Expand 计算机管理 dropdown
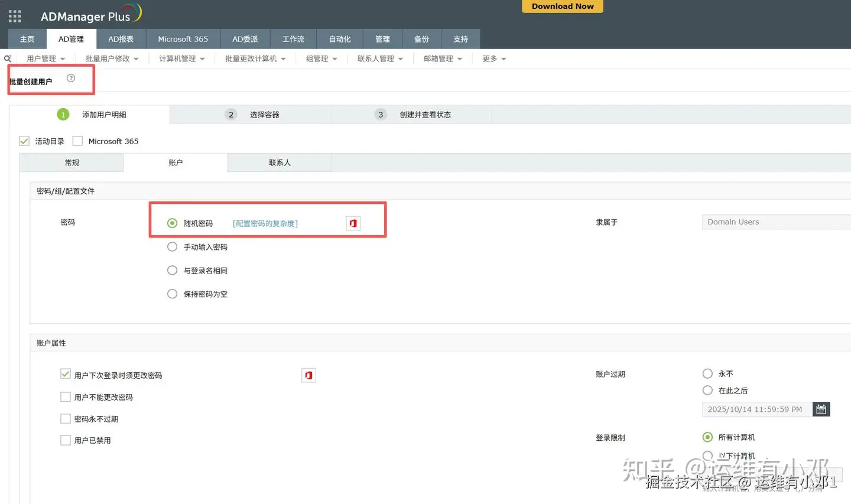 coord(182,58)
